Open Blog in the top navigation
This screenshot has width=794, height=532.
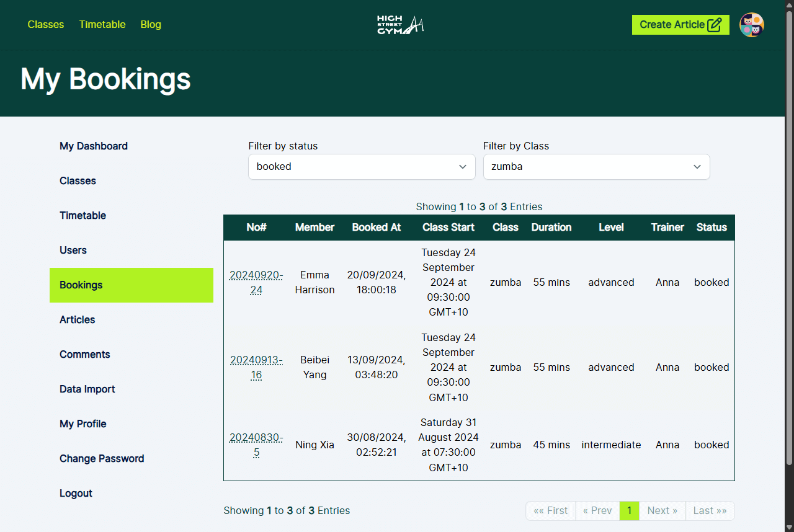coord(151,25)
